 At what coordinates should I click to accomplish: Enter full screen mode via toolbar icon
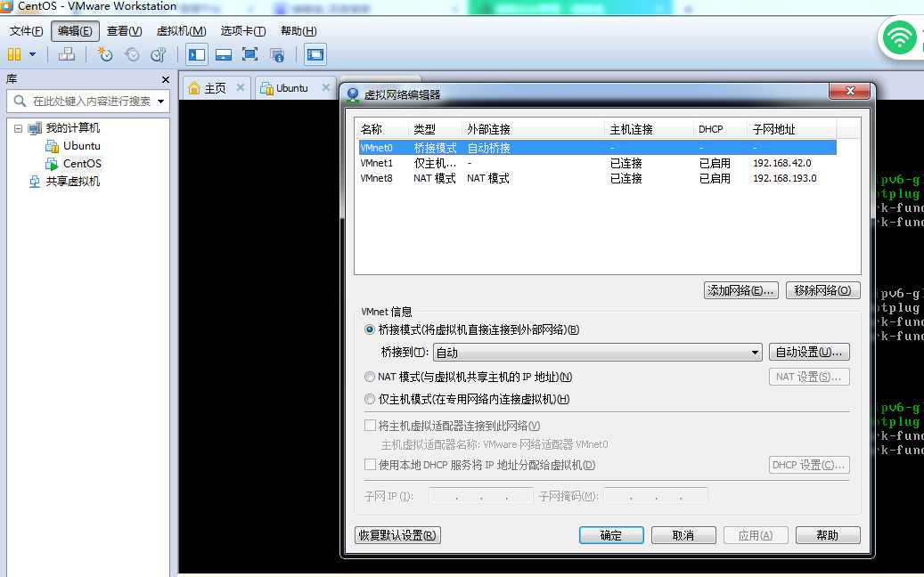(249, 54)
